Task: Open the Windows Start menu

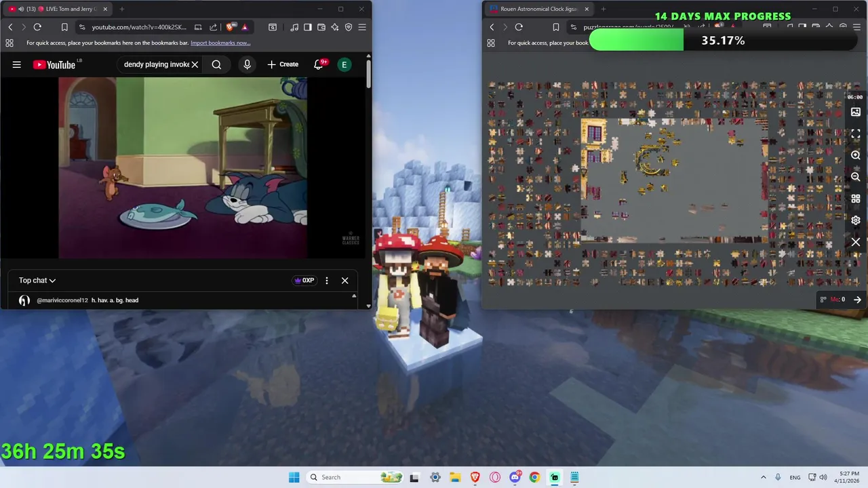Action: [x=294, y=477]
